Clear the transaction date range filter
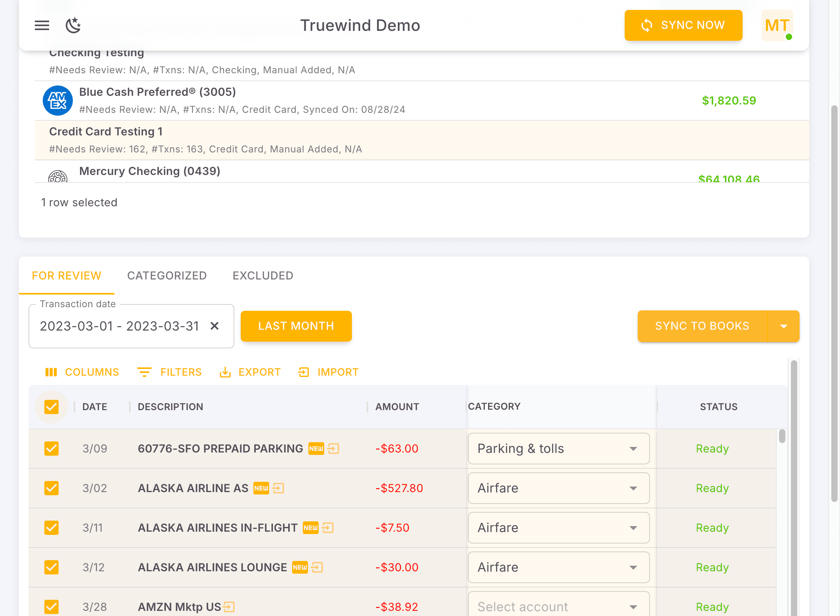 click(x=215, y=326)
